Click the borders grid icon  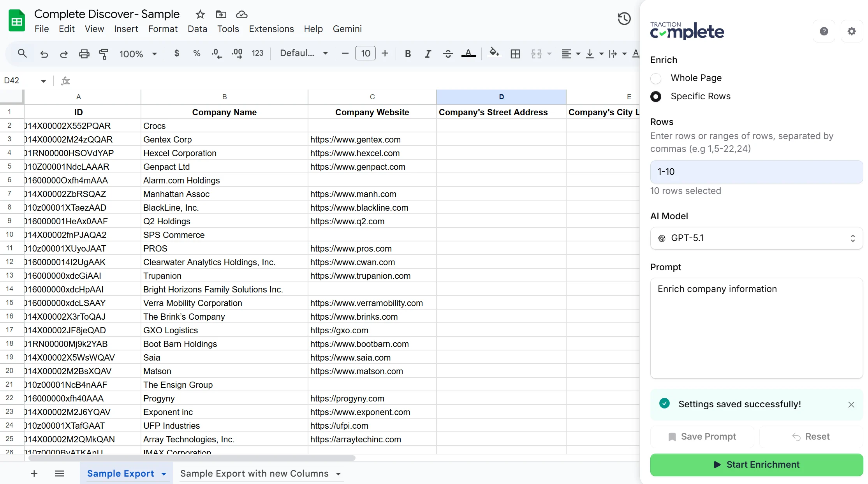515,54
